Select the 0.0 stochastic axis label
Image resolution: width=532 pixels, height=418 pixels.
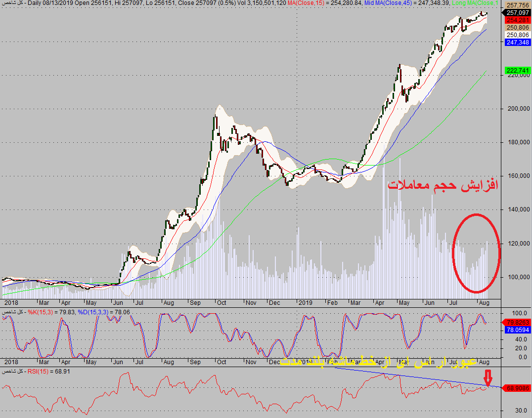point(523,357)
